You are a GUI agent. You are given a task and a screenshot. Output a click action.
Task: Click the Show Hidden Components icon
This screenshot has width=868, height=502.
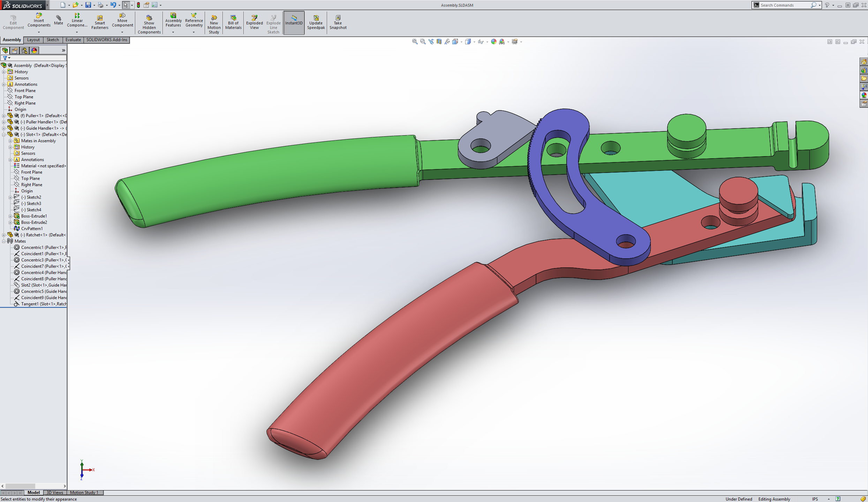[x=149, y=24]
